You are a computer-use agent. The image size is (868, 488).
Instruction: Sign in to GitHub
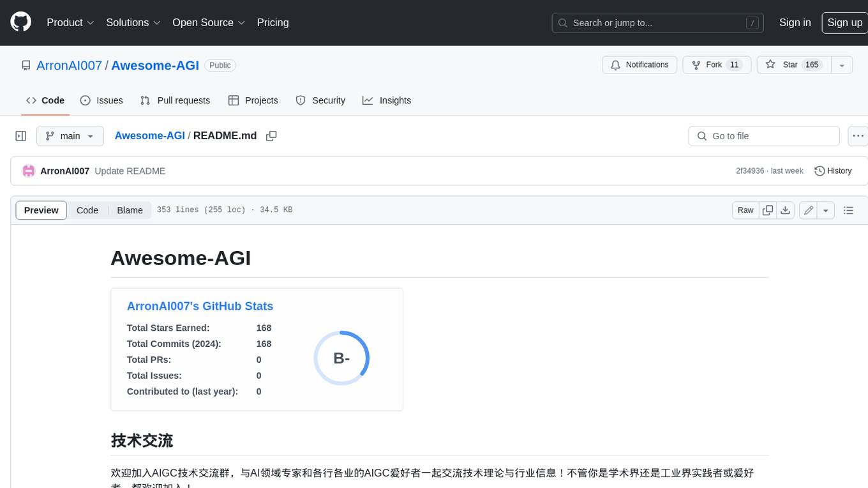[x=795, y=22]
